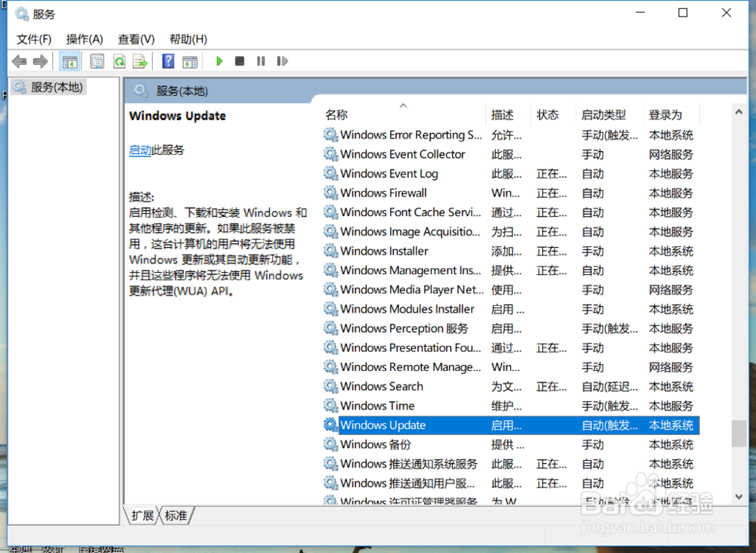Select Windows Perception 服务 row
Viewport: 756px width, 553px height.
[510, 328]
